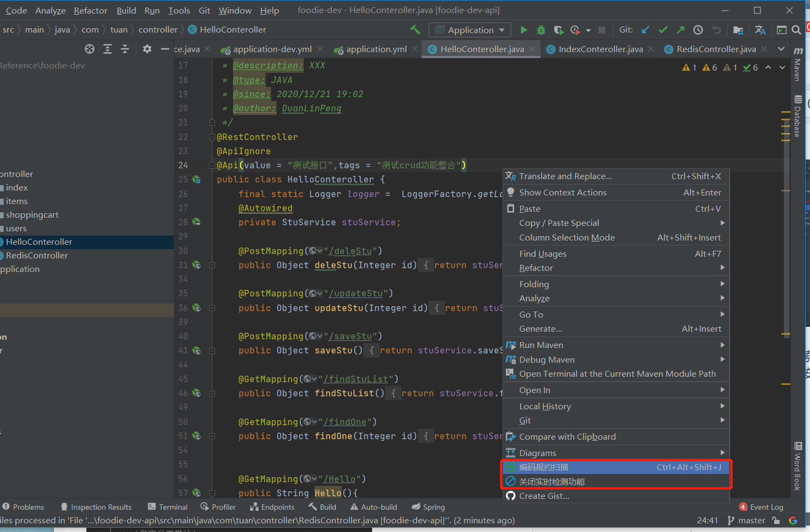Select 关闭实时检测功能 menu item
This screenshot has height=532, width=810.
click(x=616, y=482)
